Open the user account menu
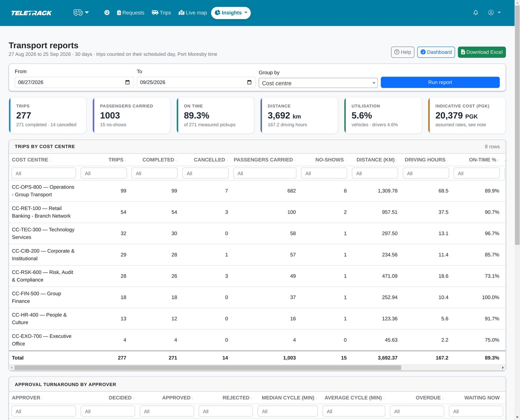 click(494, 13)
